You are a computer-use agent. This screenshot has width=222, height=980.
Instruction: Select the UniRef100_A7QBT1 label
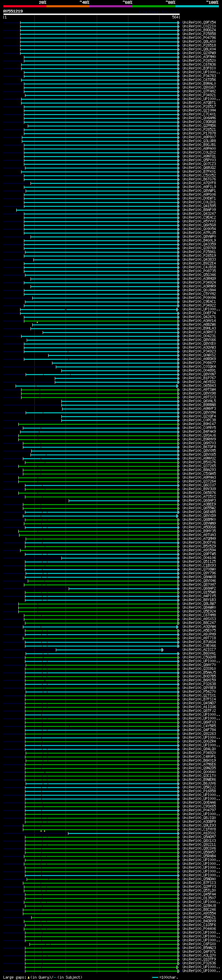[x=199, y=103]
